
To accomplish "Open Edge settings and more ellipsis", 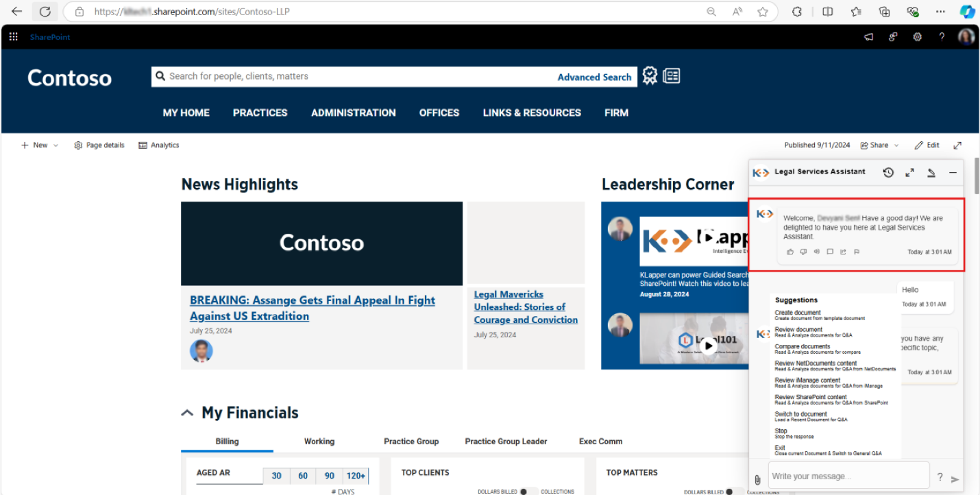I will [940, 12].
